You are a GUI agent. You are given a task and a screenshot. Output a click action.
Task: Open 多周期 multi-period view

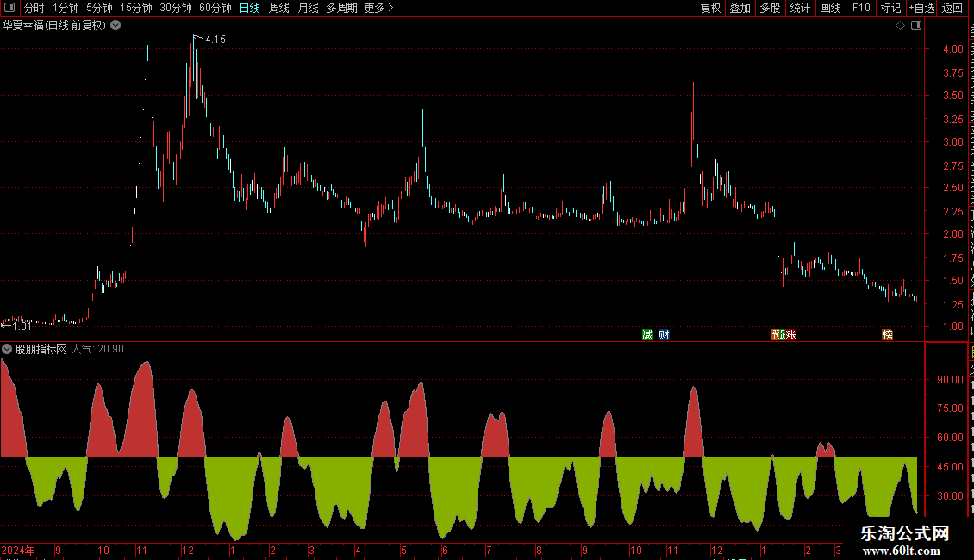click(x=341, y=8)
